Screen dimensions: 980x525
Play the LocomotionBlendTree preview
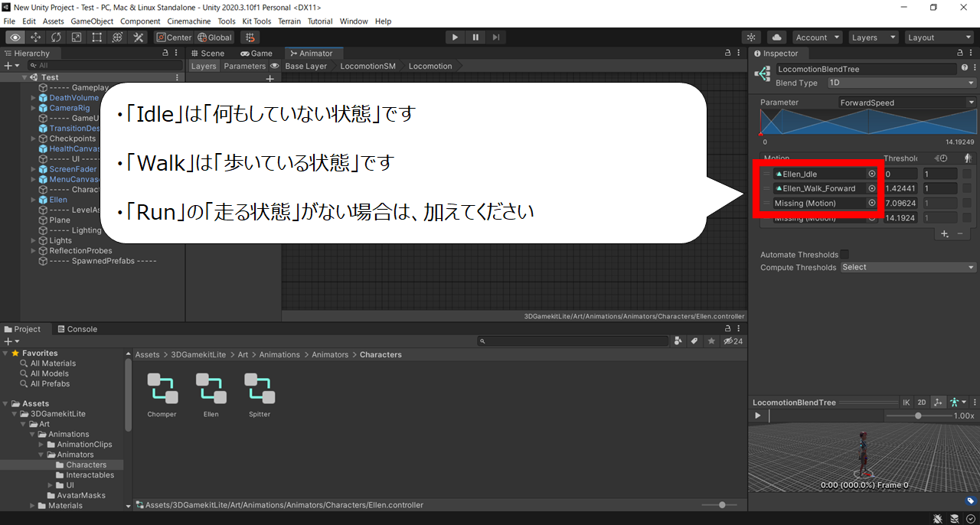[x=758, y=416]
